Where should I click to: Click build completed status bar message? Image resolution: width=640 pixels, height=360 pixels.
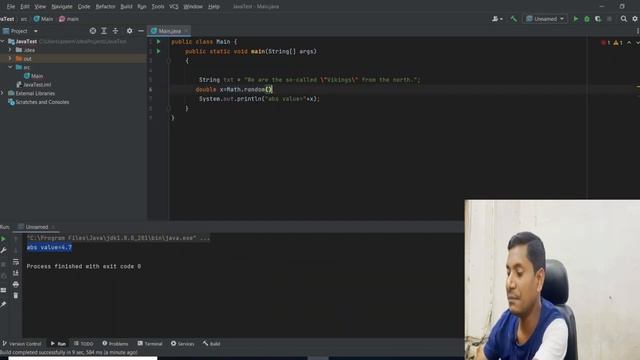click(69, 352)
